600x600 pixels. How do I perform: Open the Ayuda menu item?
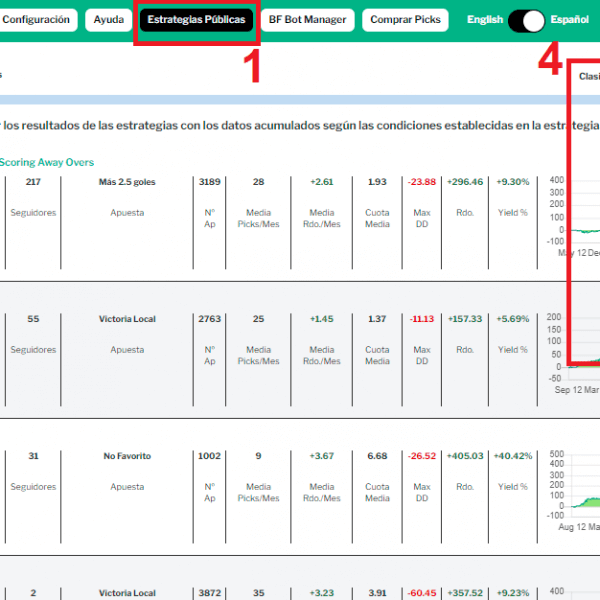tap(109, 20)
